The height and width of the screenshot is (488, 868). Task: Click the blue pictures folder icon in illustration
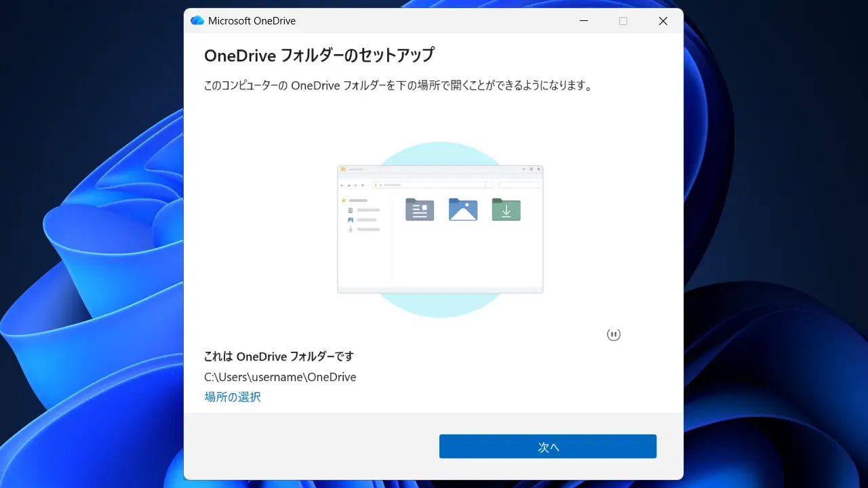point(463,209)
